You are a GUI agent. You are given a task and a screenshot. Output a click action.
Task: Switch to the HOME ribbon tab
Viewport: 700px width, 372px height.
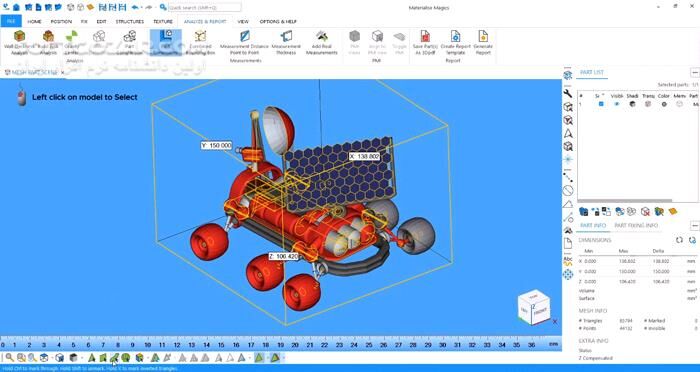pyautogui.click(x=34, y=21)
